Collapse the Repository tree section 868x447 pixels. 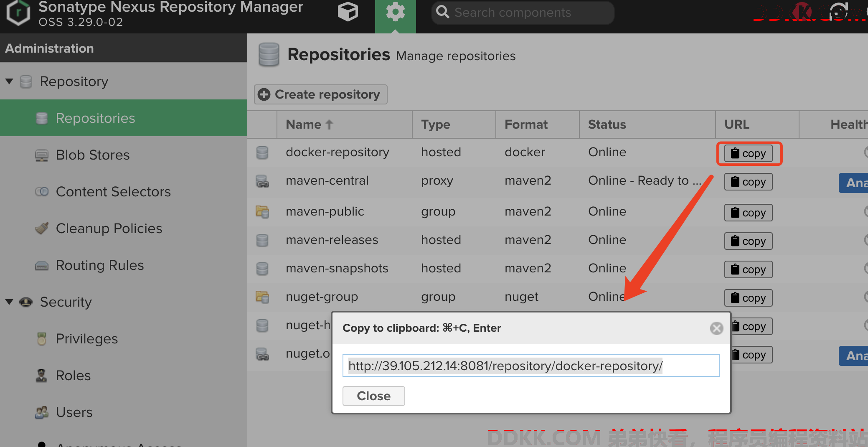(x=9, y=81)
